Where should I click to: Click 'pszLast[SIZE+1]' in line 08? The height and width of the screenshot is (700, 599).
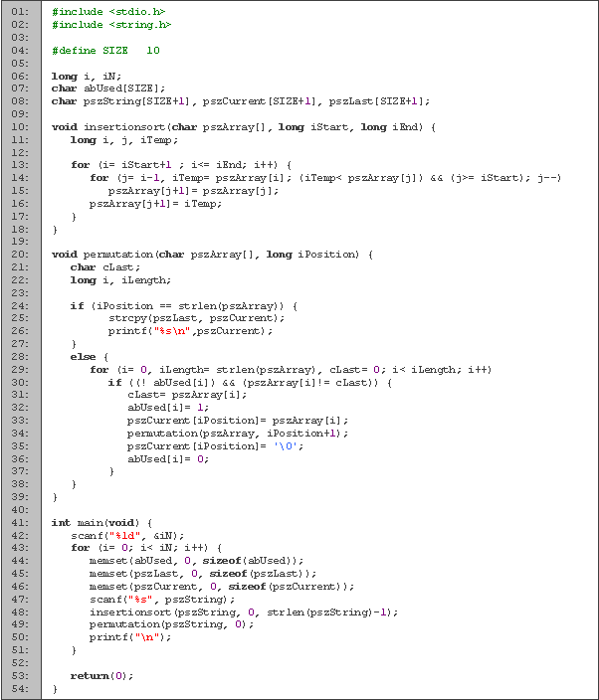(376, 101)
